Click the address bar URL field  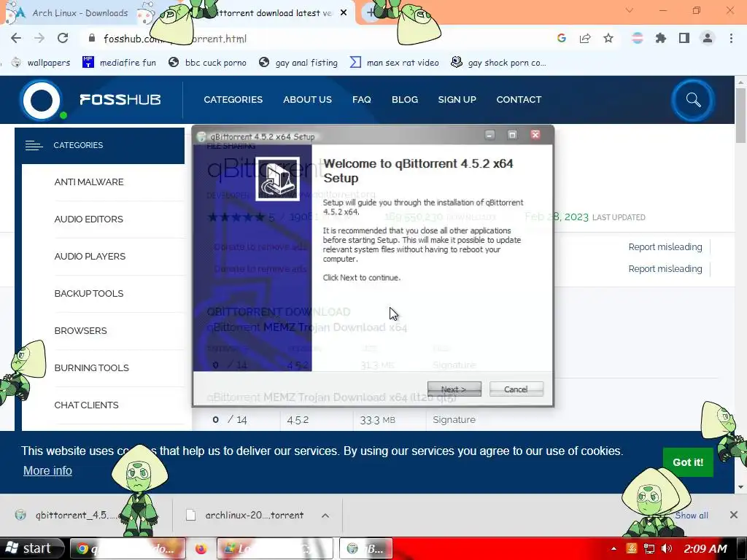314,39
